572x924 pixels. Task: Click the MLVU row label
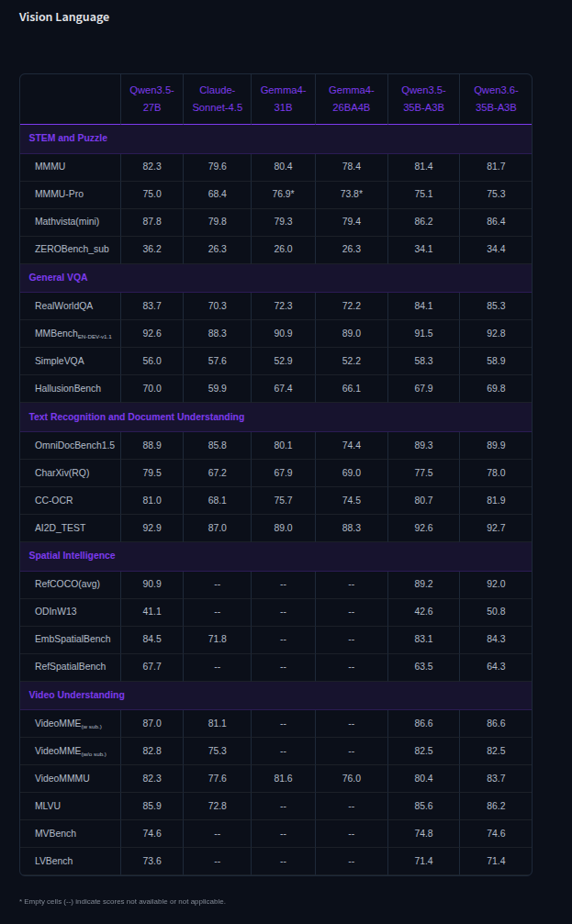(47, 807)
